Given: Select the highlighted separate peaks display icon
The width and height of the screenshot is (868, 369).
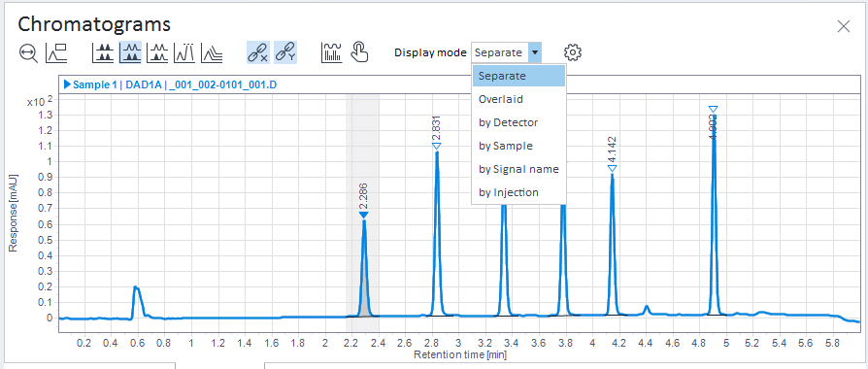Looking at the screenshot, I should [x=131, y=53].
